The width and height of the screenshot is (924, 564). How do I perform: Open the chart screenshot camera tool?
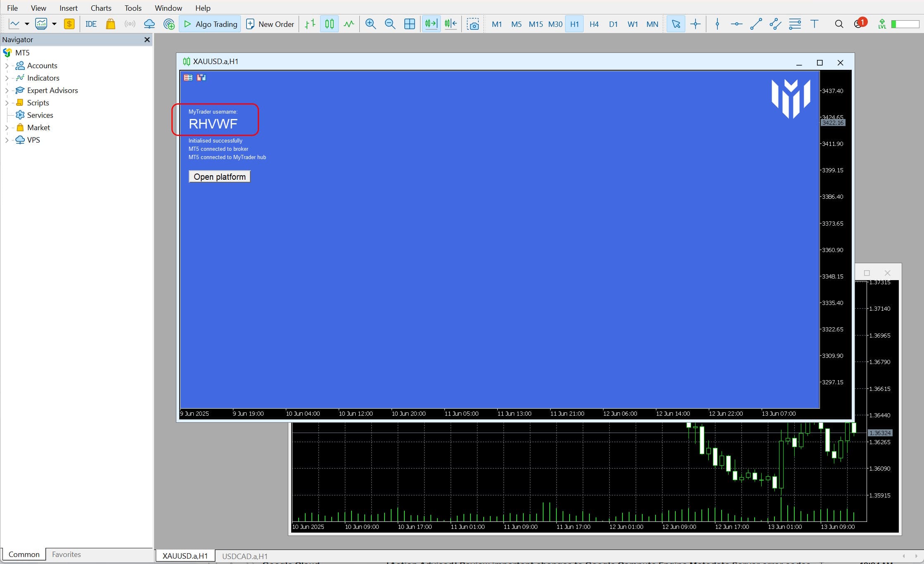[473, 24]
